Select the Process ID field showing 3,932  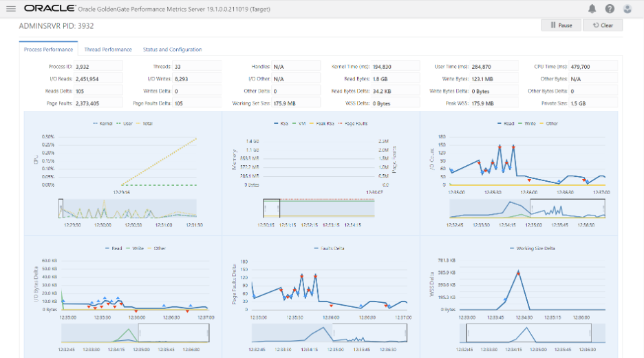click(98, 66)
